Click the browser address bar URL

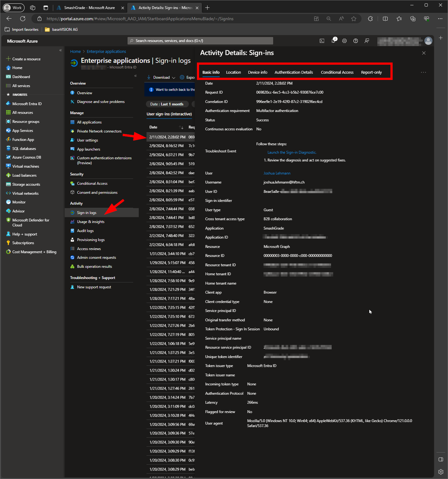140,19
